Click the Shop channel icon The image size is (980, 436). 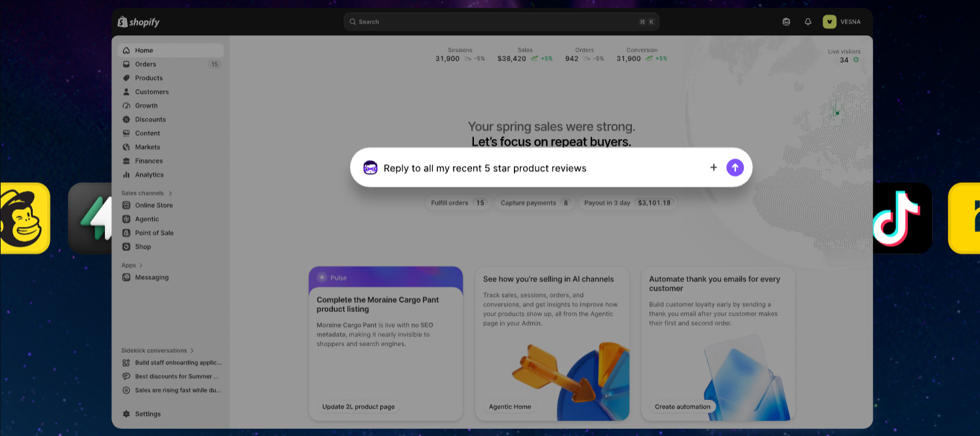[127, 247]
